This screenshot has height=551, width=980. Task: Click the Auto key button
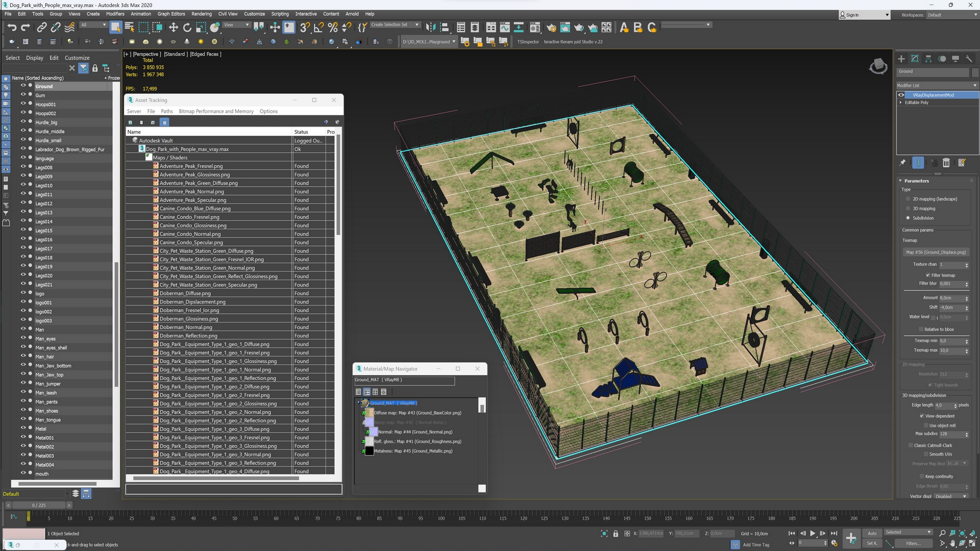click(x=872, y=533)
